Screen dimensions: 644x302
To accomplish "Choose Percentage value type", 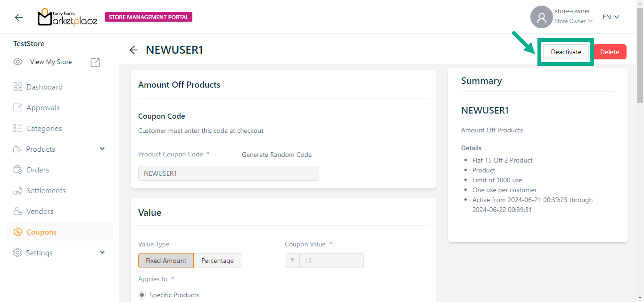I will point(217,261).
